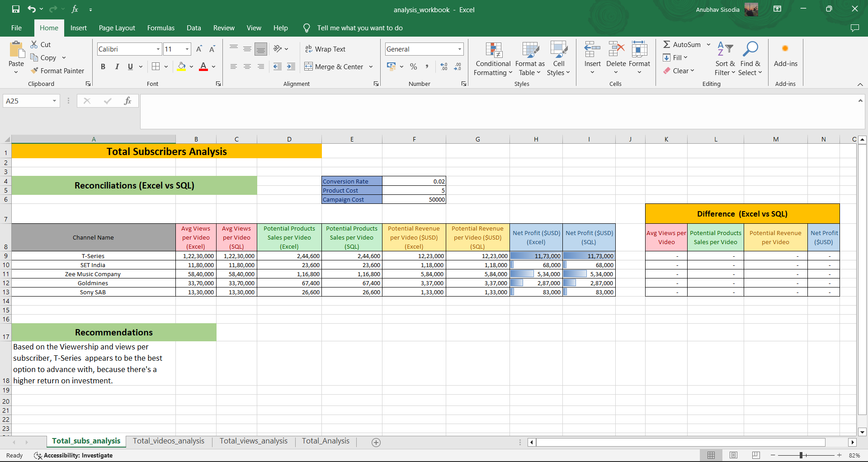868x462 pixels.
Task: Toggle Bold formatting
Action: click(x=103, y=66)
